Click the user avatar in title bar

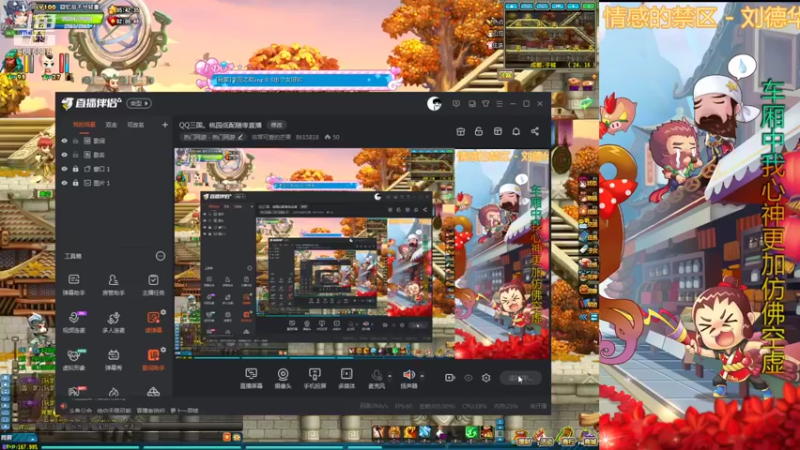[434, 104]
